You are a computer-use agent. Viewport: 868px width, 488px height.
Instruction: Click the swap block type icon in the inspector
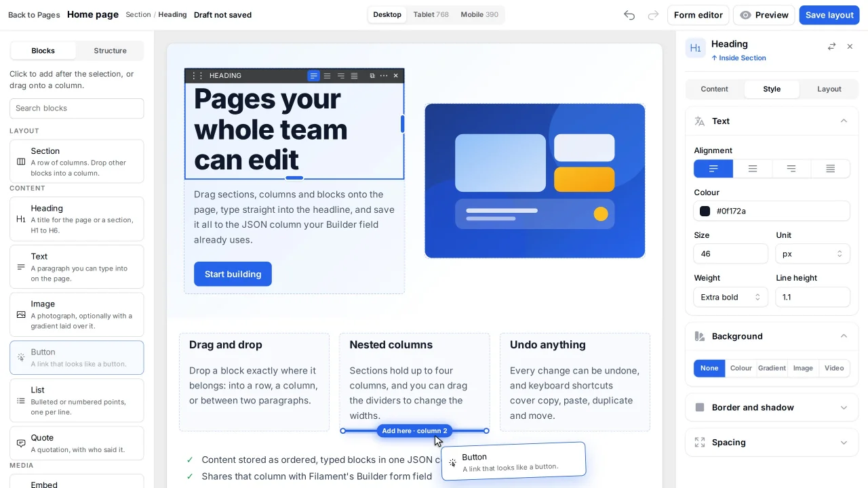click(831, 47)
